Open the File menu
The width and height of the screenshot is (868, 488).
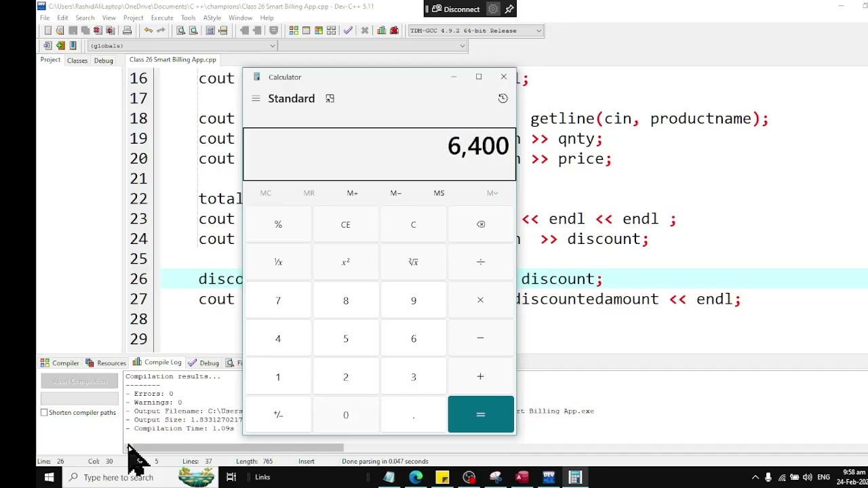pyautogui.click(x=45, y=18)
